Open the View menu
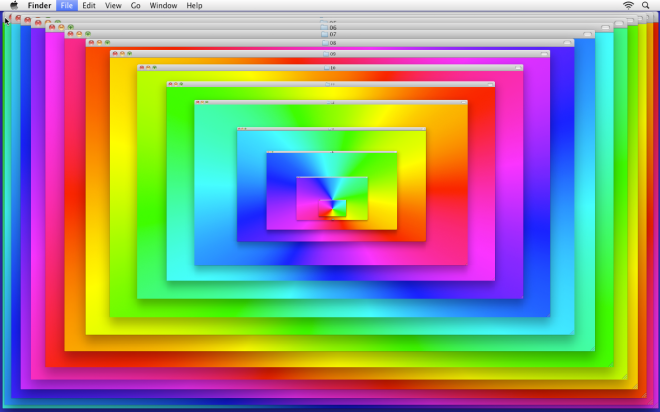 pyautogui.click(x=113, y=6)
